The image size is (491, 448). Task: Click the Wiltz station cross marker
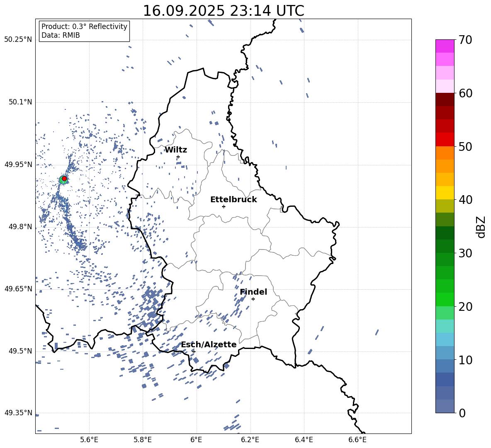(x=178, y=157)
